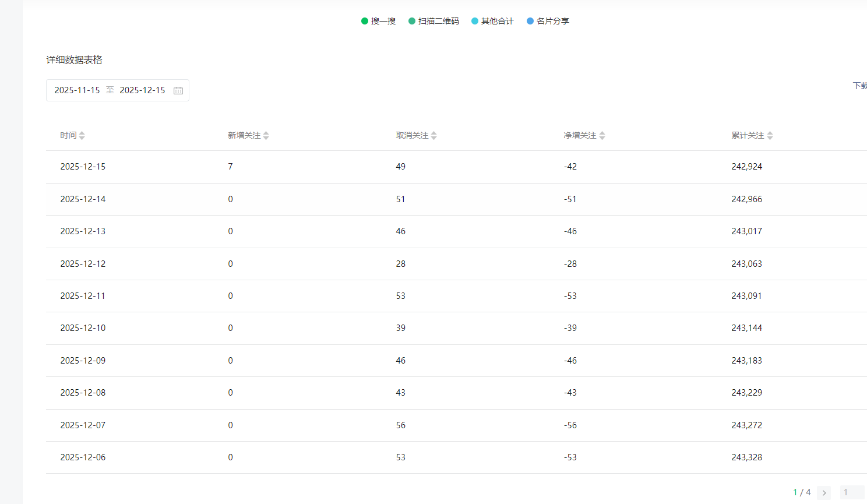Select the 2025-12-15 table row date

click(83, 167)
